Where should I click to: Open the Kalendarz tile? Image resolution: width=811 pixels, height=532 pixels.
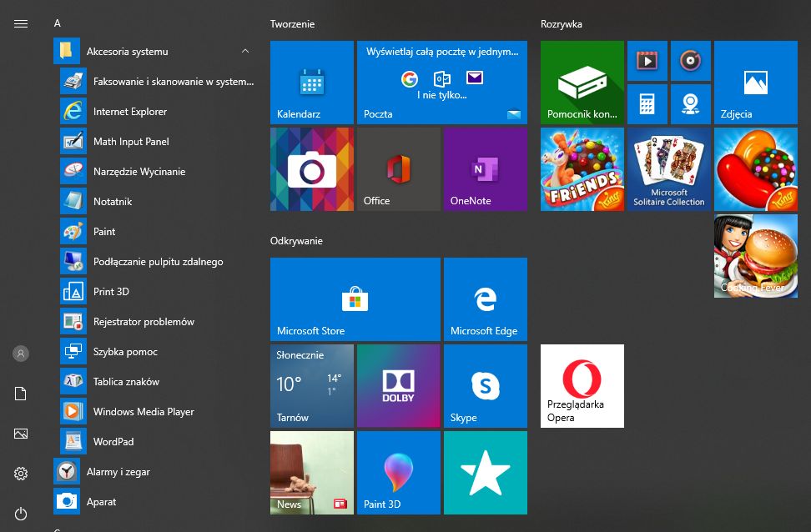tap(312, 83)
